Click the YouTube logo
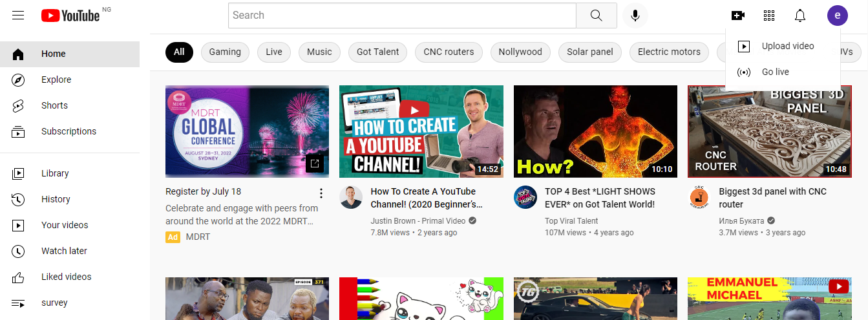Viewport: 868px width, 320px height. pyautogui.click(x=70, y=16)
